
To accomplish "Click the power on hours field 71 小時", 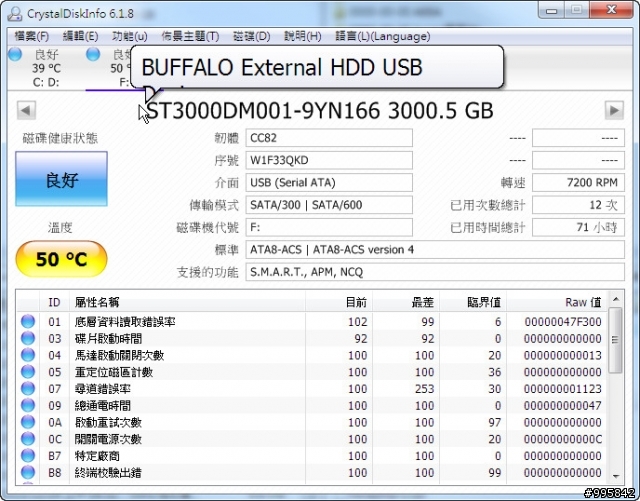I will [x=578, y=227].
